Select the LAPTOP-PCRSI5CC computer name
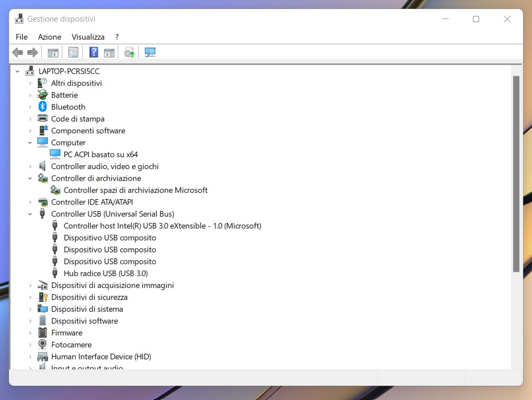The width and height of the screenshot is (532, 400). click(69, 71)
